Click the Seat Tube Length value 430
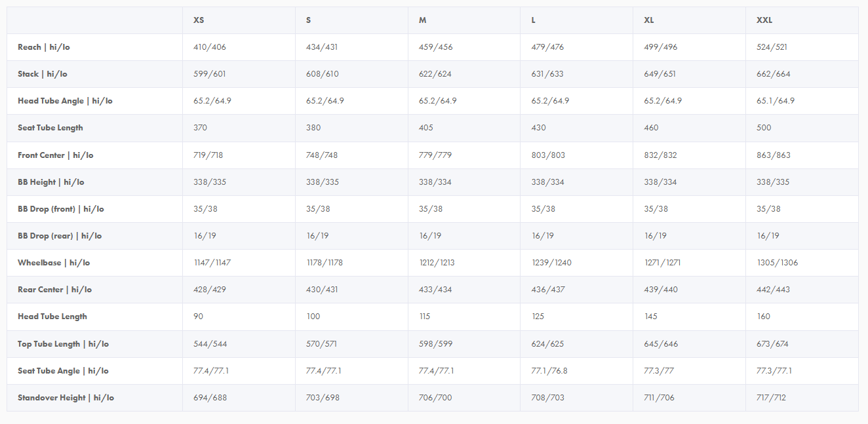 [x=539, y=128]
